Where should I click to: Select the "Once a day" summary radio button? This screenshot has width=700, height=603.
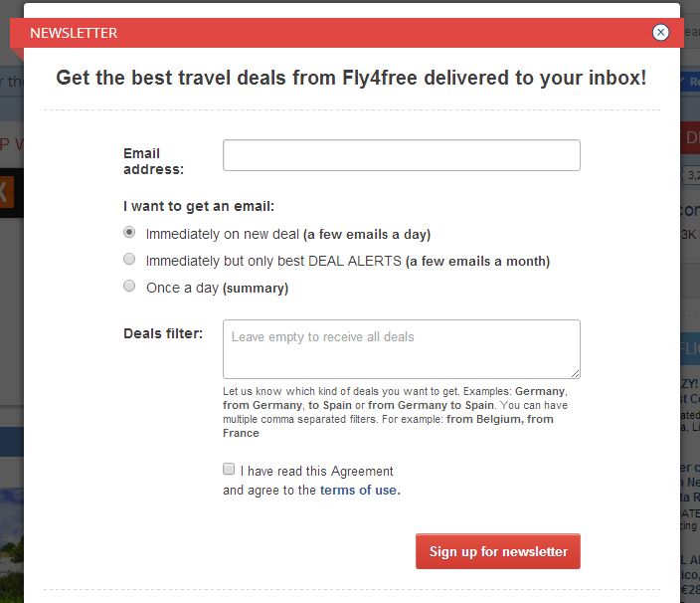click(x=129, y=287)
